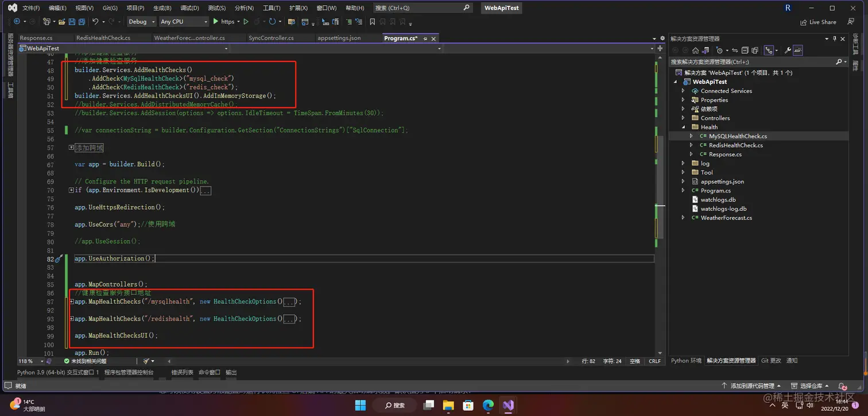The width and height of the screenshot is (868, 416).
Task: Open the 程序包管理器控制台 bottom tab
Action: click(129, 372)
